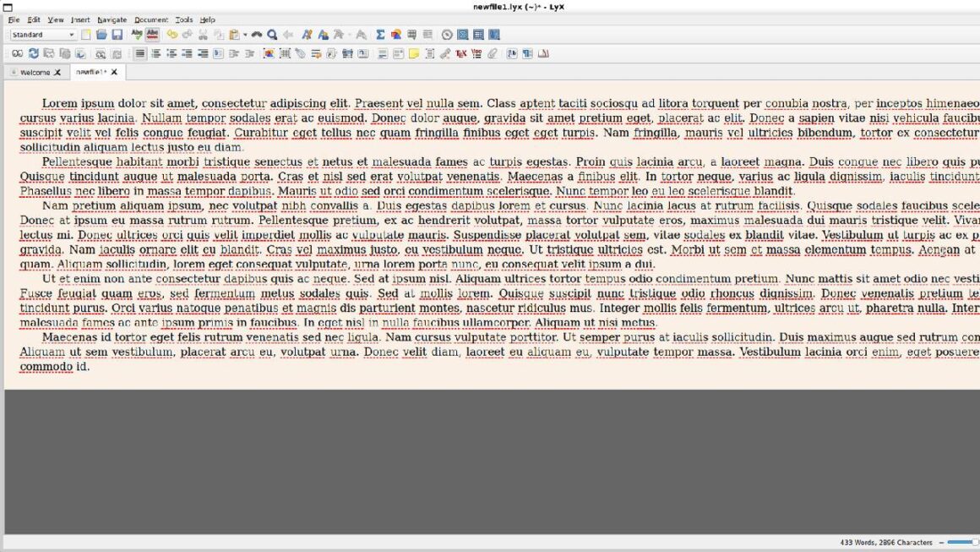Apply the Emphasize text style icon

[307, 35]
